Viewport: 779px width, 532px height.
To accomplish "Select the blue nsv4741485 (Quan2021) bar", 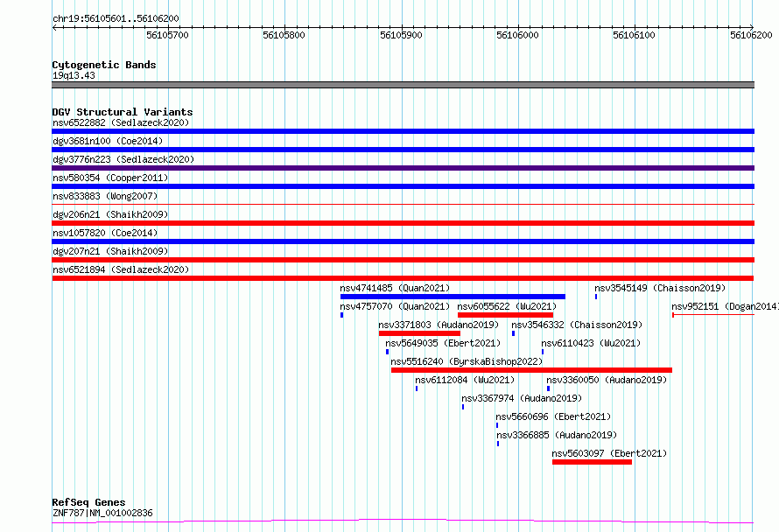I will pos(453,297).
